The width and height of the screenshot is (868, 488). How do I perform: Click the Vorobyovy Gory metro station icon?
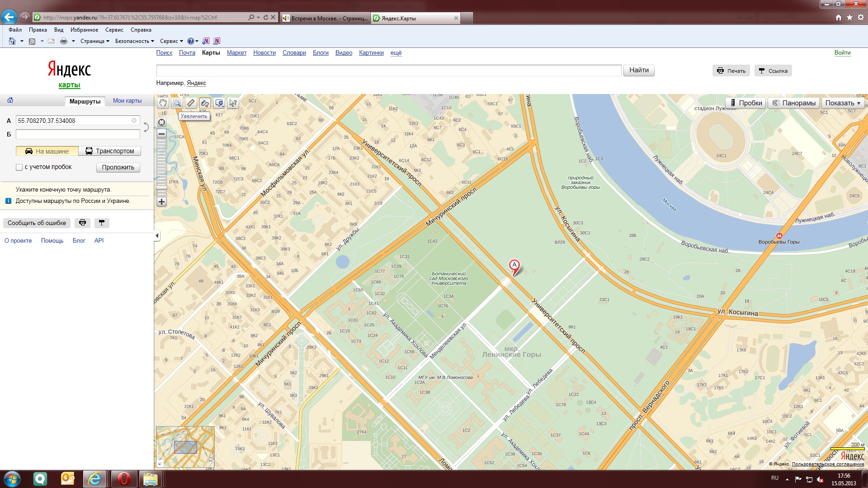tap(779, 235)
